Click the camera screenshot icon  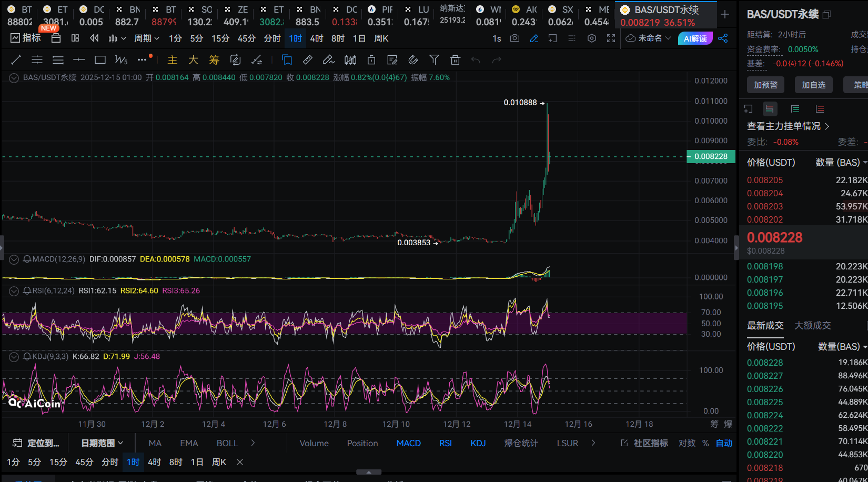(x=514, y=38)
